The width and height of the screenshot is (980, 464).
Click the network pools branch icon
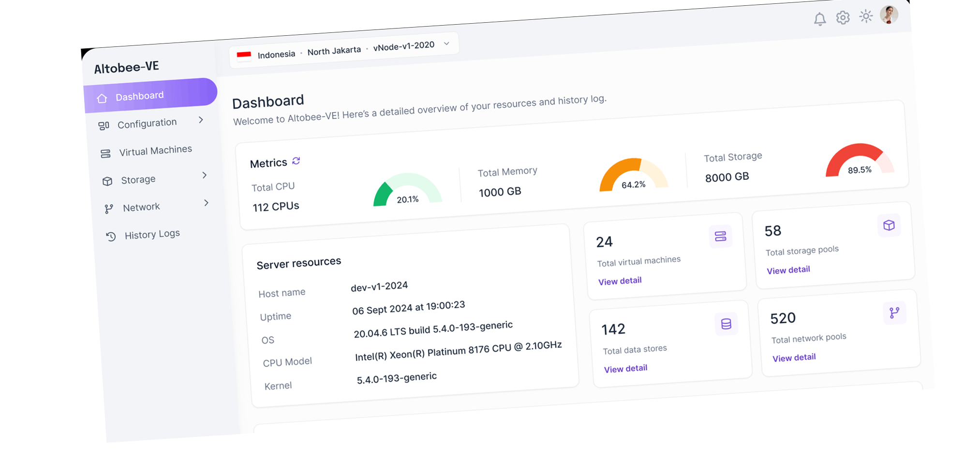(894, 313)
